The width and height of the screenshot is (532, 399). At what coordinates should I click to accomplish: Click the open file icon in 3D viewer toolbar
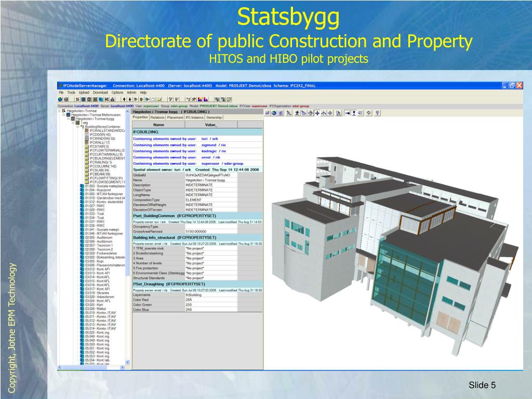[268, 113]
